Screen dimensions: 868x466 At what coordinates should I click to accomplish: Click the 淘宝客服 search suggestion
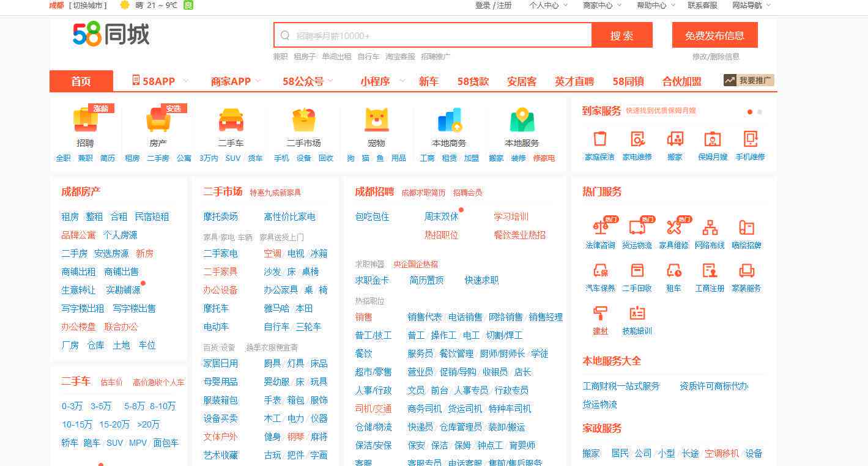tap(400, 56)
